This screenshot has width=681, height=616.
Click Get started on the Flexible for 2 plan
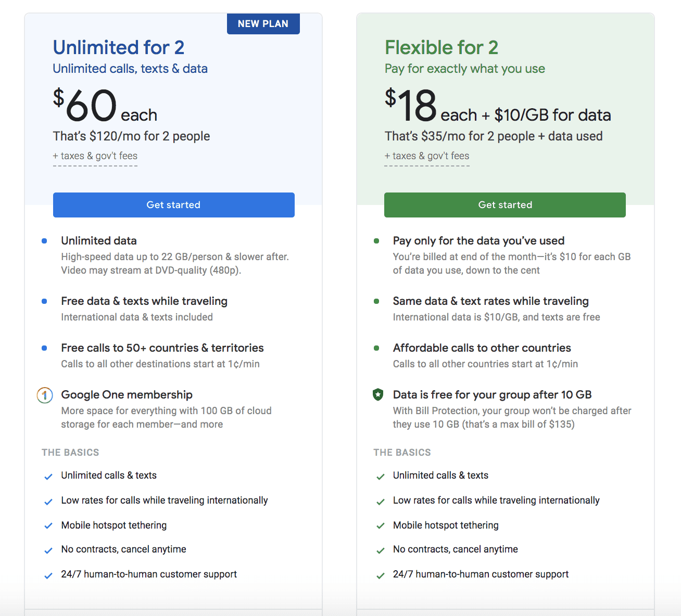click(x=505, y=205)
